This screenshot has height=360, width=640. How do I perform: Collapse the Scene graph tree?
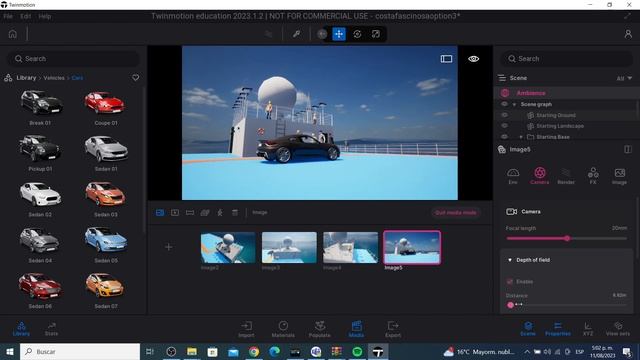(x=514, y=104)
